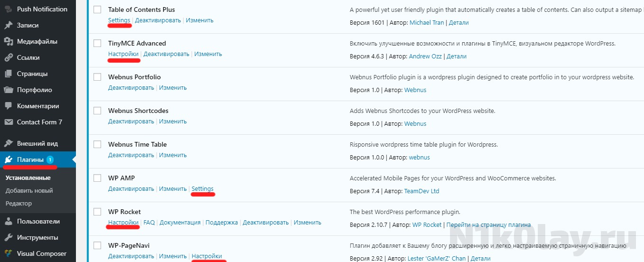
Task: Open Lester 'GaMerZ' Chan author link
Action: pos(437,259)
